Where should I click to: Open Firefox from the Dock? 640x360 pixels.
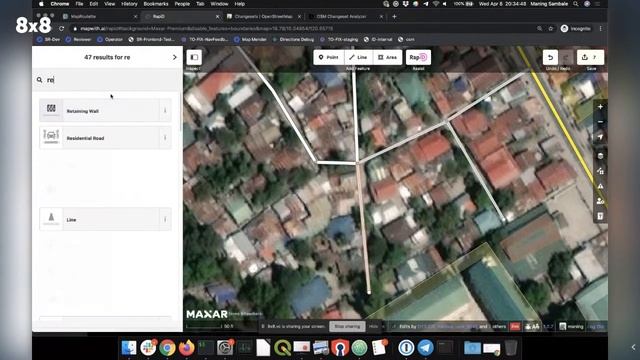tap(187, 348)
